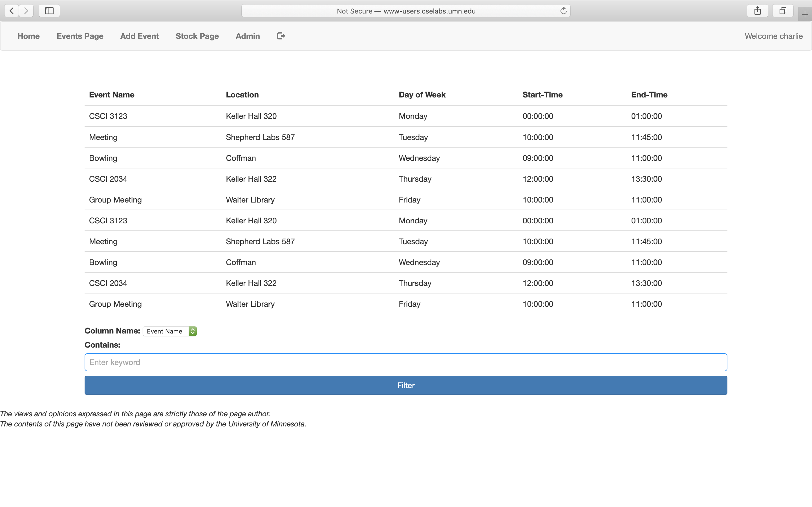The height and width of the screenshot is (507, 812).
Task: Click the share icon in browser toolbar
Action: coord(757,10)
